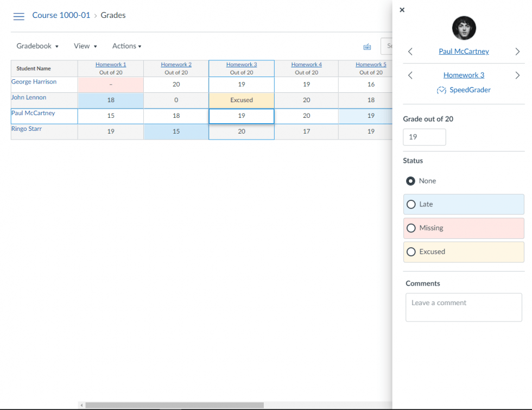Screen dimensions: 532x410
Task: Click the Leave a comment box
Action: tap(464, 307)
